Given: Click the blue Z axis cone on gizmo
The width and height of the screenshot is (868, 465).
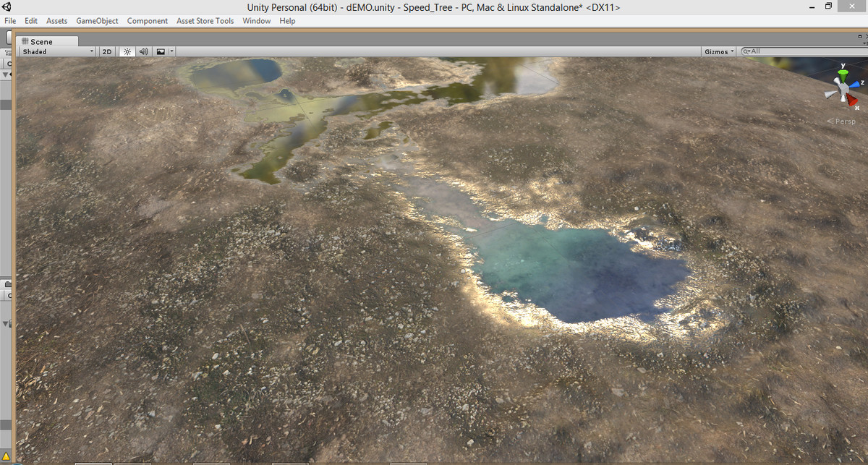Looking at the screenshot, I should 854,84.
